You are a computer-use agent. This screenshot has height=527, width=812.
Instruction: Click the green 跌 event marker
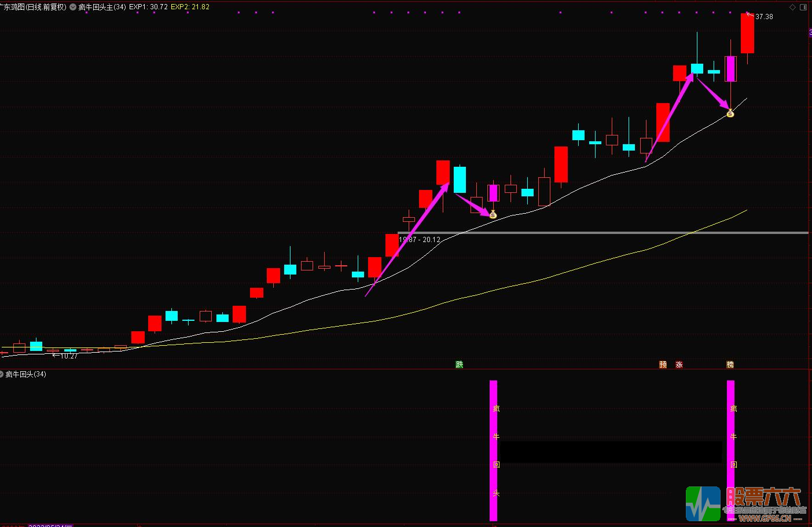coord(460,364)
